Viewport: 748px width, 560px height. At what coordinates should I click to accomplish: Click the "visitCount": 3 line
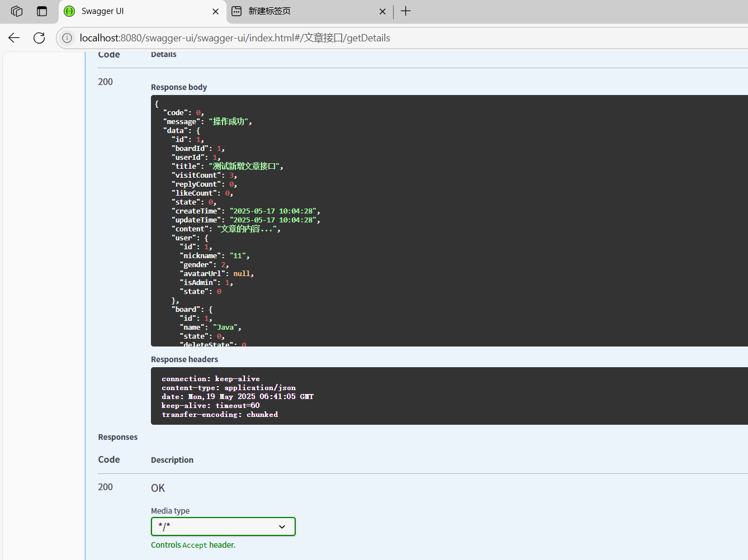pyautogui.click(x=205, y=175)
